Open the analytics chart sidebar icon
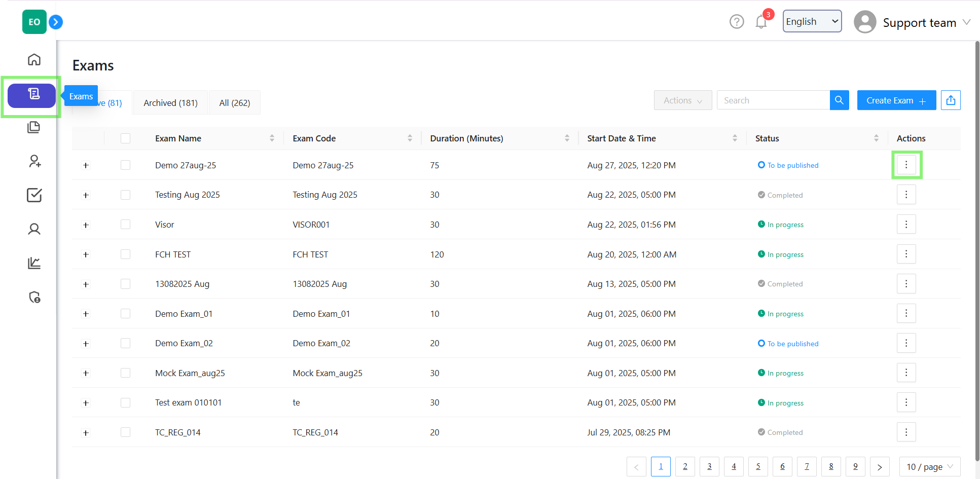Screen dimensions: 980x479 pos(34,263)
